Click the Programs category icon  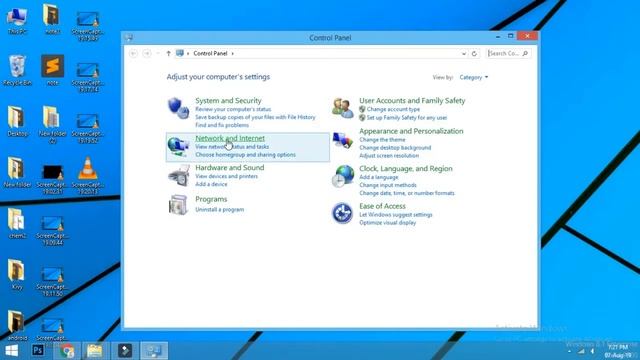click(178, 204)
